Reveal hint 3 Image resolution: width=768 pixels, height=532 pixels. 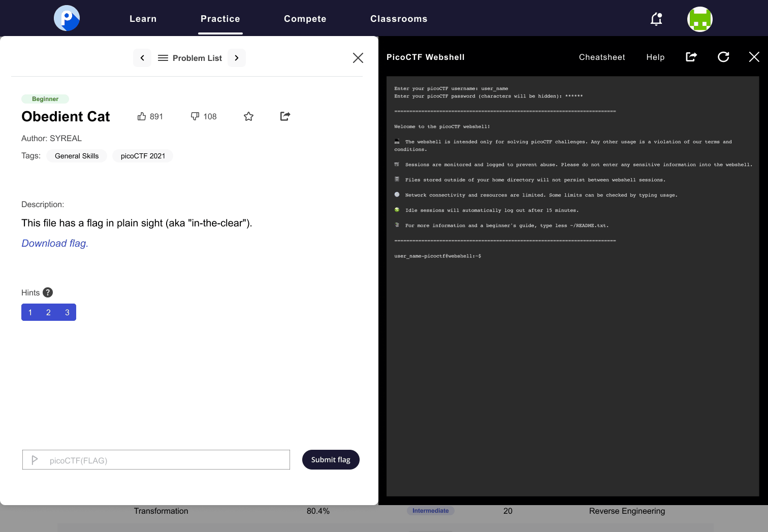click(x=67, y=312)
